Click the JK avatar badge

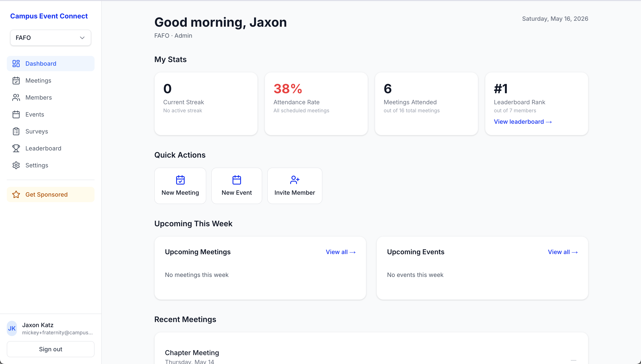tap(12, 328)
